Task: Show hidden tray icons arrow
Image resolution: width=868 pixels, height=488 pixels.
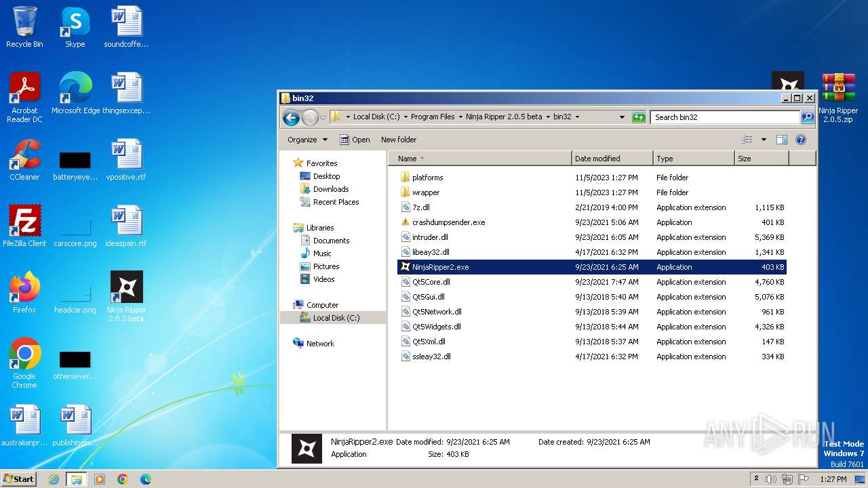Action: click(756, 479)
